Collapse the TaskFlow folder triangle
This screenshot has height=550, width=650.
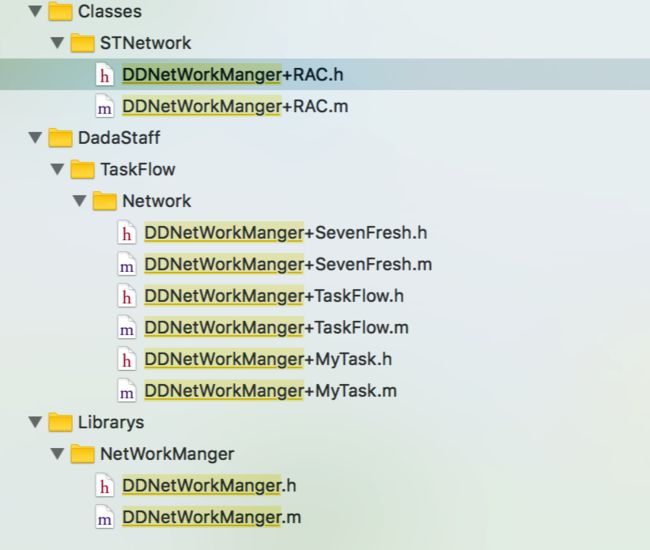[57, 169]
